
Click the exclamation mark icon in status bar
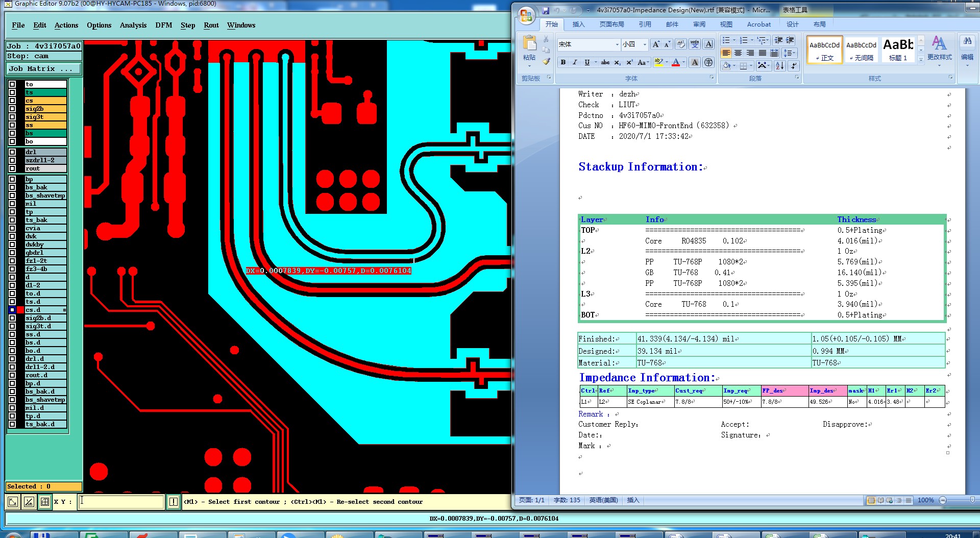tap(174, 502)
